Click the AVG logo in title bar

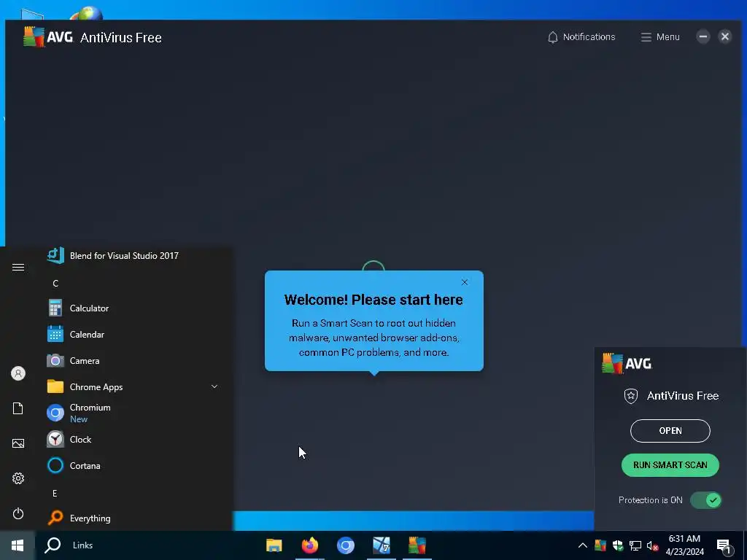47,37
